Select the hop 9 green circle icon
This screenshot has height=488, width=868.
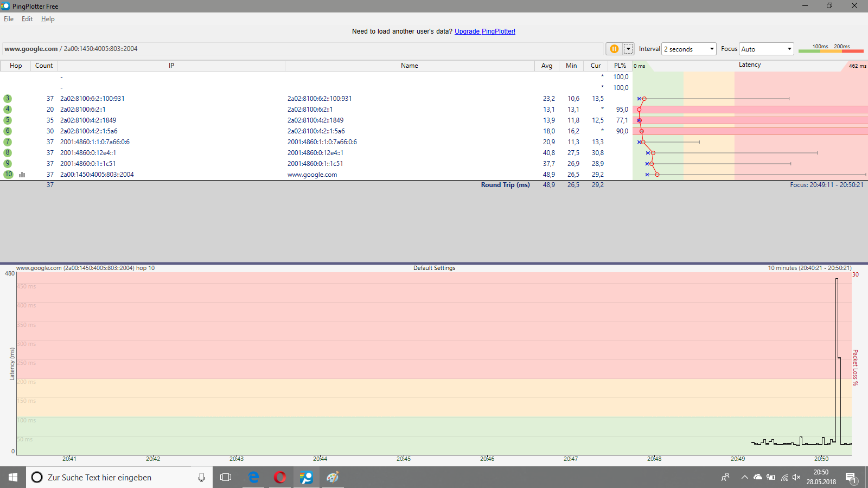(x=8, y=164)
